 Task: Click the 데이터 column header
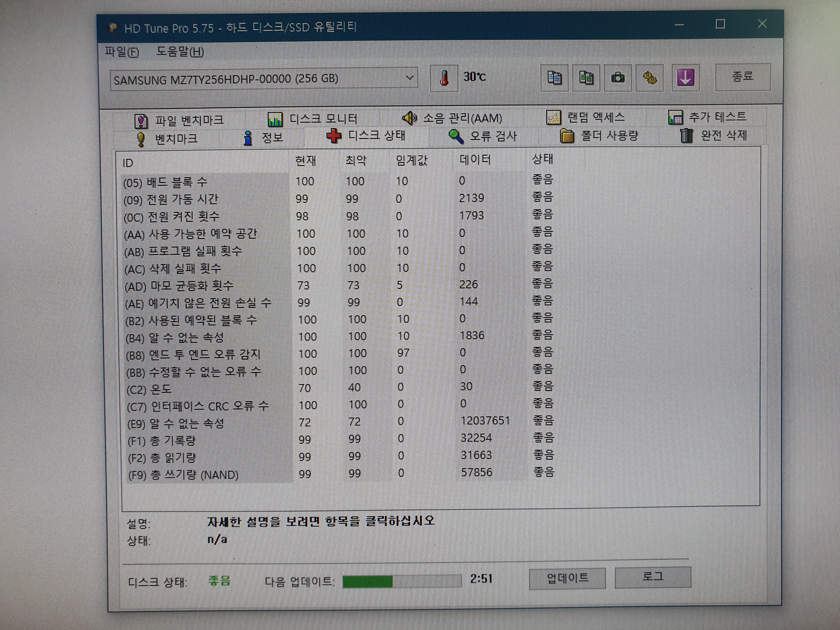[x=475, y=160]
